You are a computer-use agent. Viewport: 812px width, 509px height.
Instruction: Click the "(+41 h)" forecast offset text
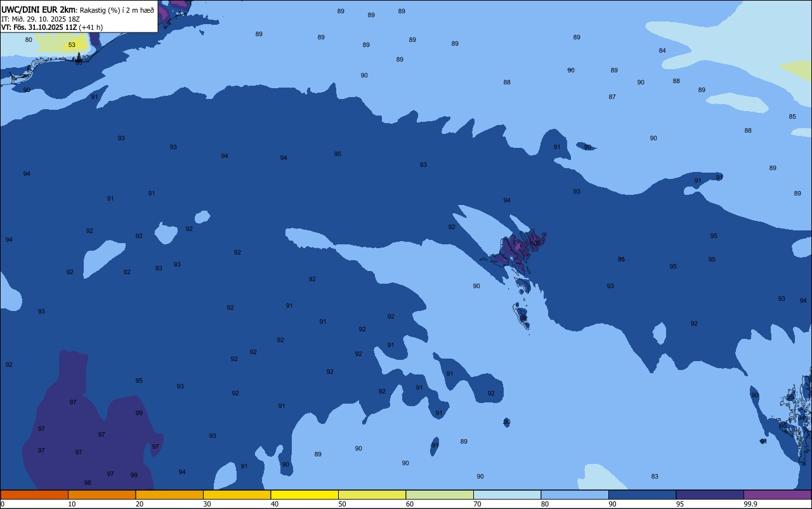(91, 27)
